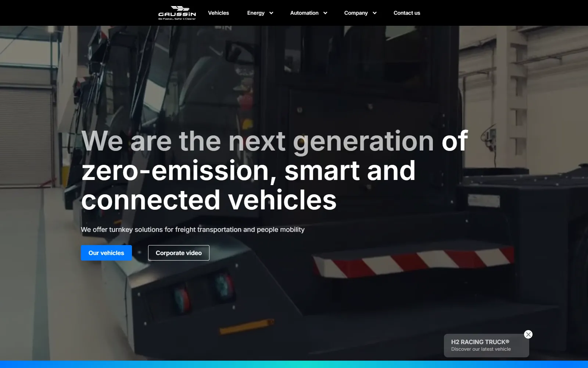The width and height of the screenshot is (588, 368).
Task: Open the Contact us page
Action: (x=407, y=13)
